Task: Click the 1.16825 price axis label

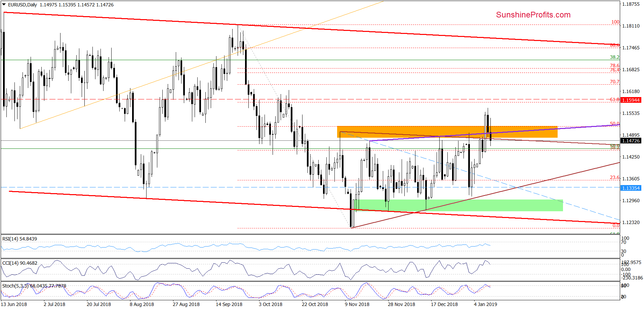Action: point(631,70)
